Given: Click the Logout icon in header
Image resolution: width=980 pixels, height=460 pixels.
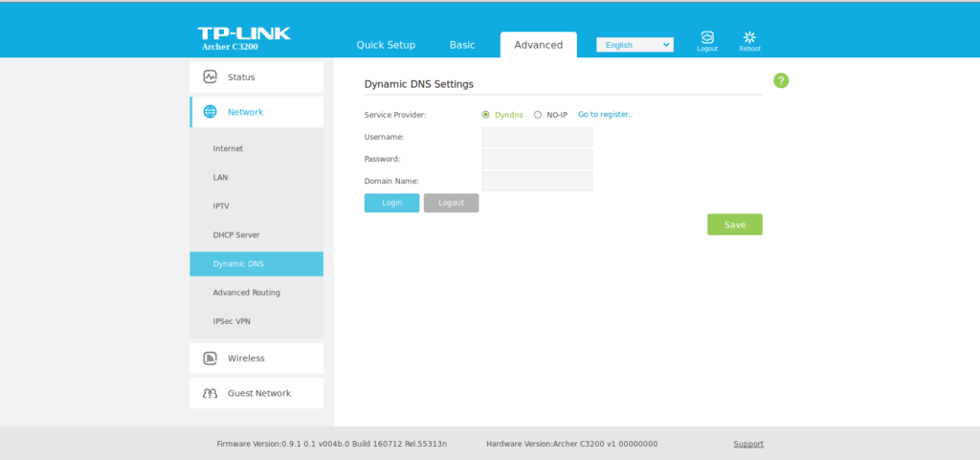Looking at the screenshot, I should click(x=706, y=38).
